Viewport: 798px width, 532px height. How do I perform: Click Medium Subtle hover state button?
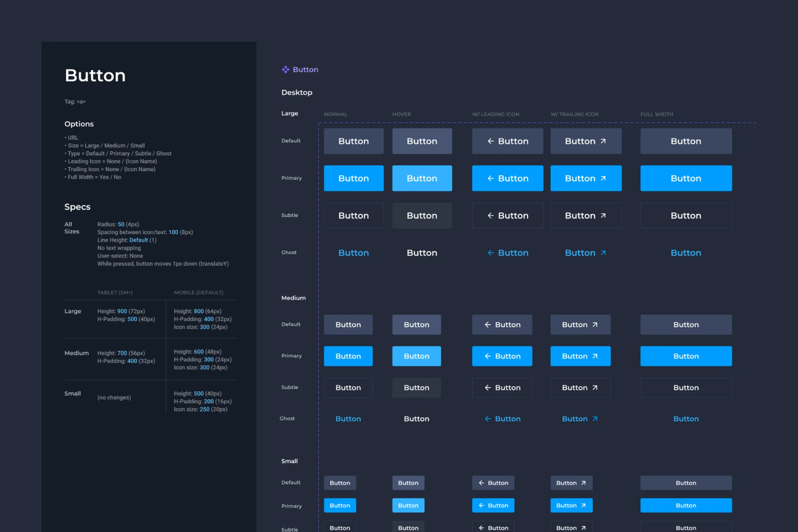pos(416,388)
